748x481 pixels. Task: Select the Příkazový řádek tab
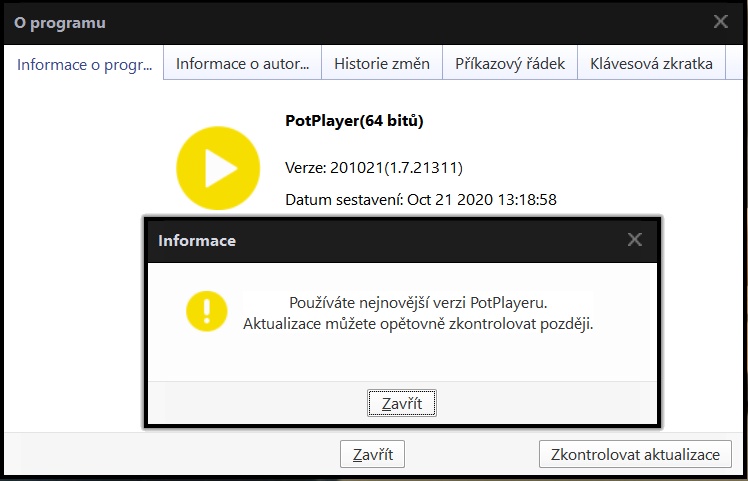(510, 63)
